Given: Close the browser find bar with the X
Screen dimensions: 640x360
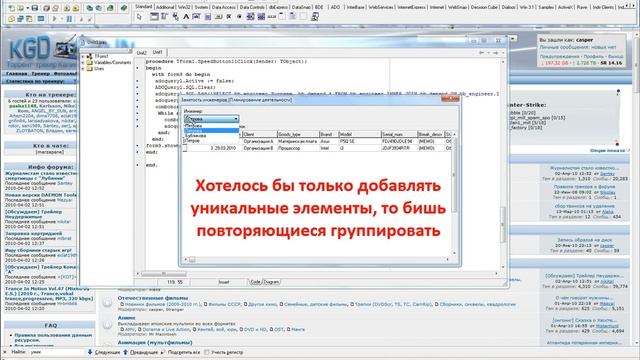Looking at the screenshot, I should click(x=5, y=352).
